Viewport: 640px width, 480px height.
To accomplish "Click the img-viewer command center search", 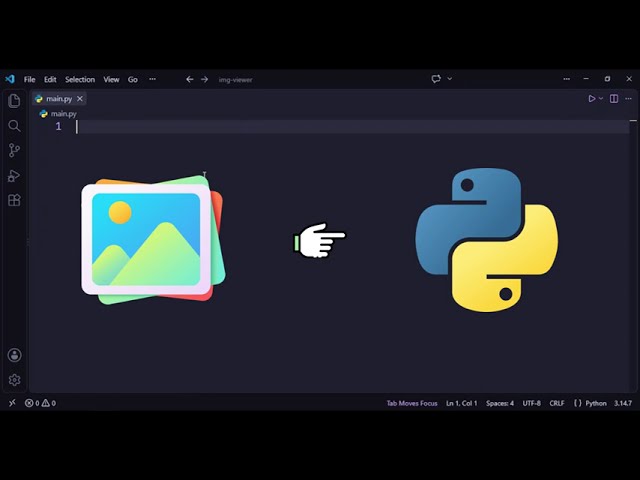I will tap(236, 80).
